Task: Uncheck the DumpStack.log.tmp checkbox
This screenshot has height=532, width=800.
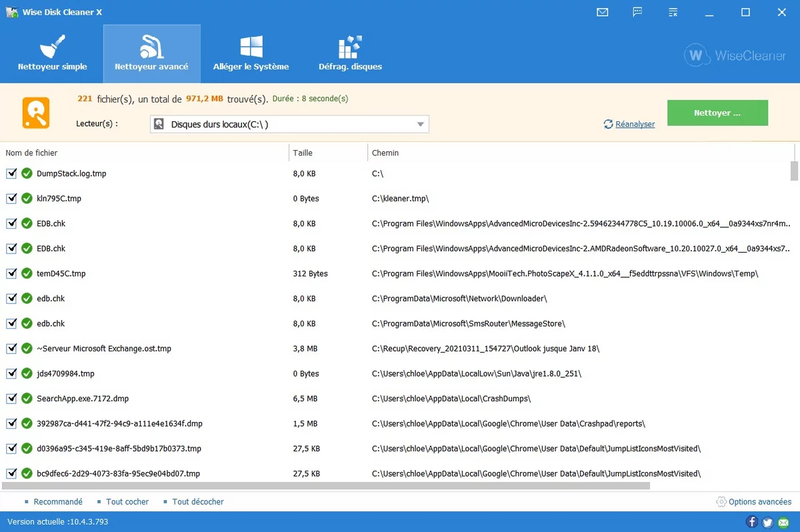Action: [11, 173]
